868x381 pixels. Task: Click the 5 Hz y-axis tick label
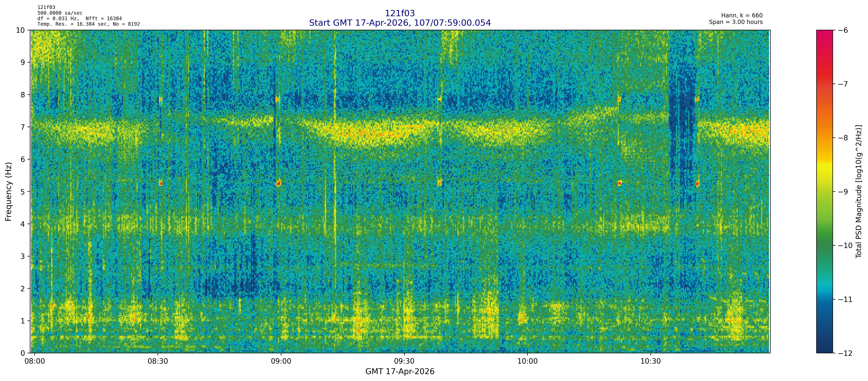23,192
